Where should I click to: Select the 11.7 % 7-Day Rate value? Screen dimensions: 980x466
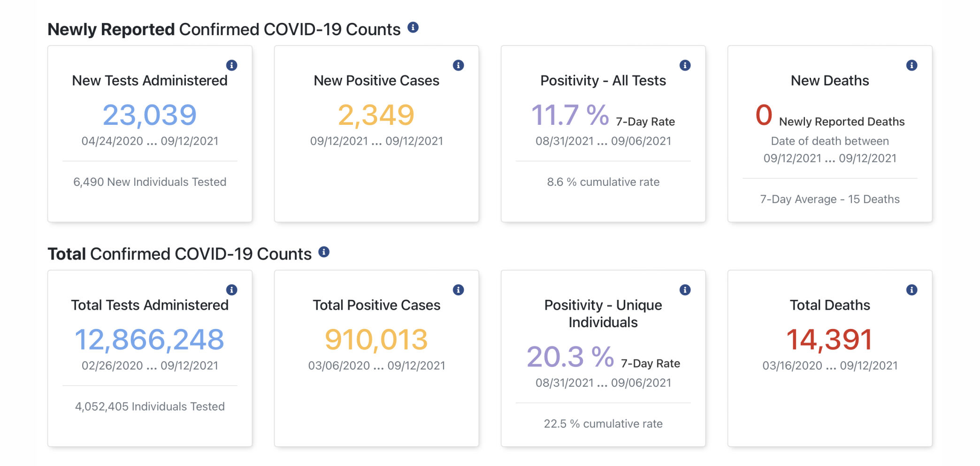(x=570, y=114)
